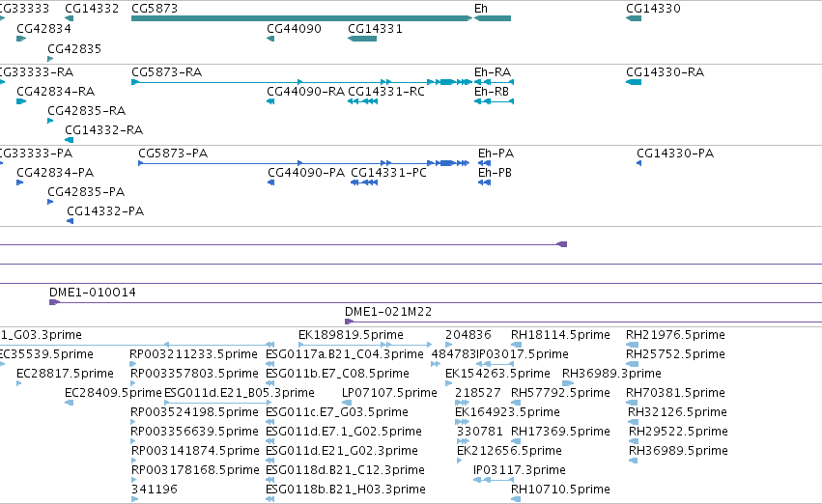Click EST EC28817.5prime label

65,374
